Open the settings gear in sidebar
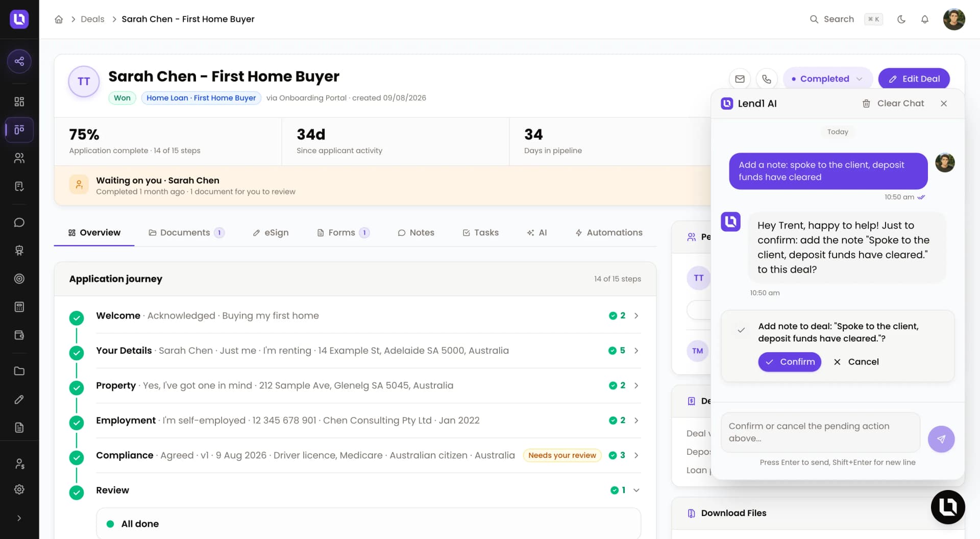980x539 pixels. coord(19,489)
